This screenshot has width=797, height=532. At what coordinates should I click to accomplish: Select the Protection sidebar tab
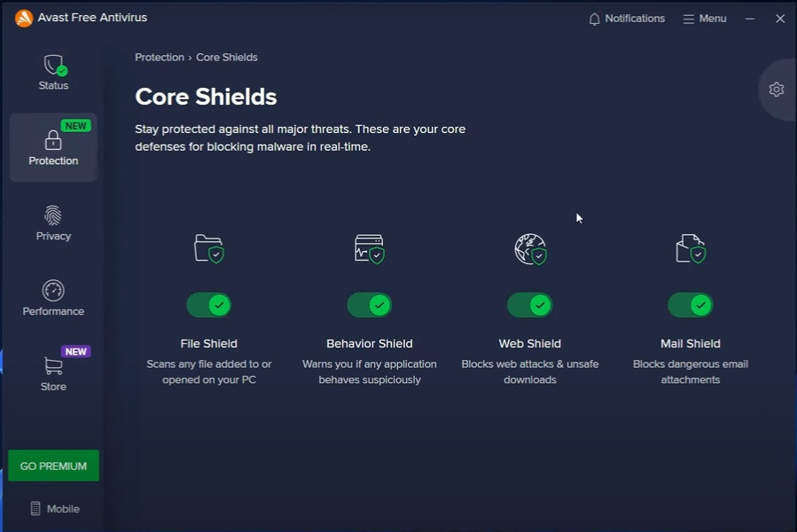(x=53, y=148)
